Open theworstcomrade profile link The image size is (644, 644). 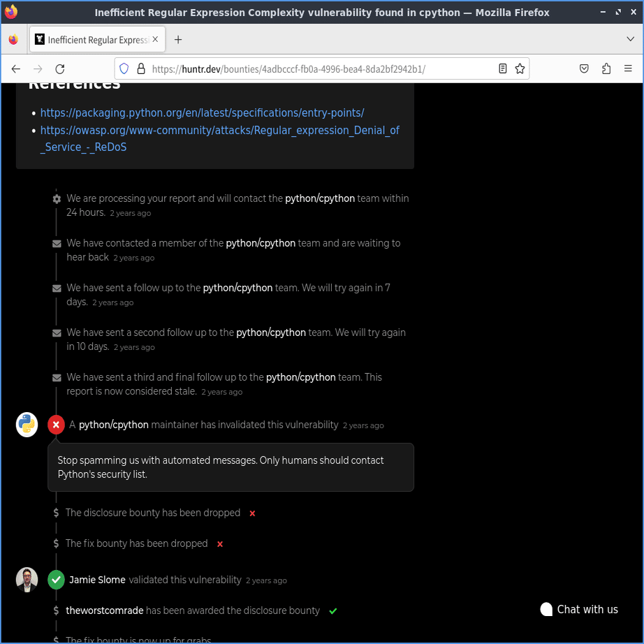pyautogui.click(x=105, y=610)
